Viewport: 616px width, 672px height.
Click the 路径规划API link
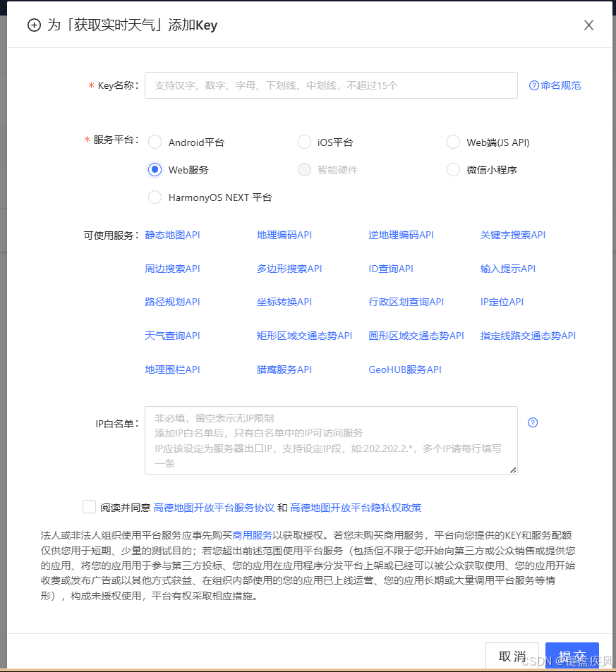pos(171,302)
